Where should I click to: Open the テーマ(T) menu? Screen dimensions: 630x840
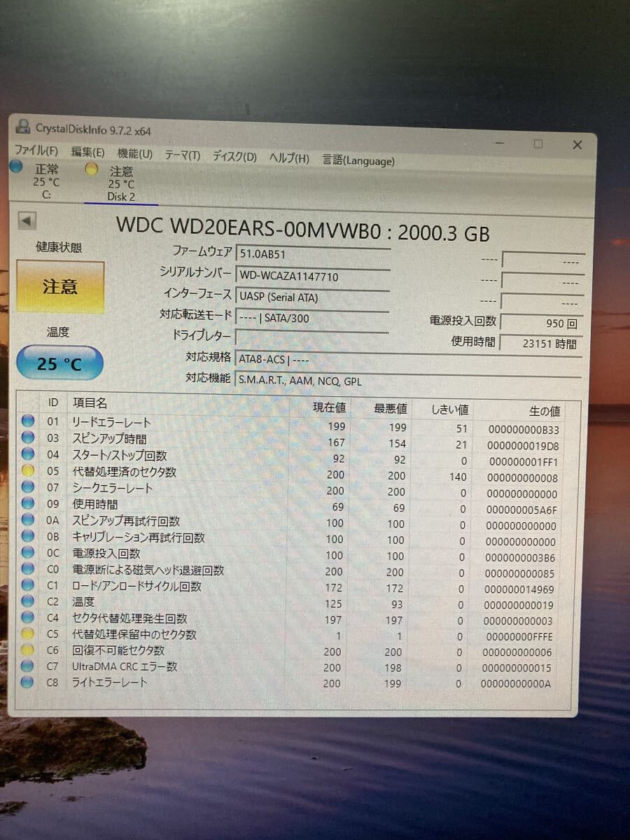[x=182, y=155]
